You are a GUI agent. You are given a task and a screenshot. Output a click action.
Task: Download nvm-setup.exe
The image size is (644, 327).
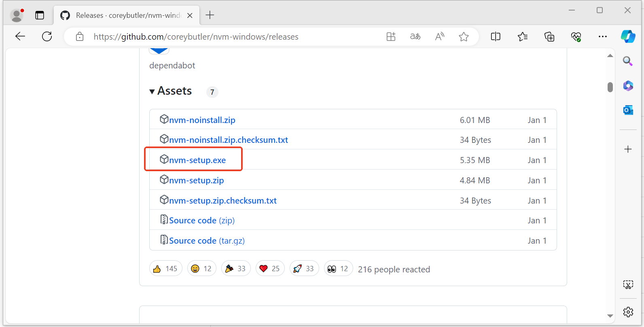pos(197,160)
